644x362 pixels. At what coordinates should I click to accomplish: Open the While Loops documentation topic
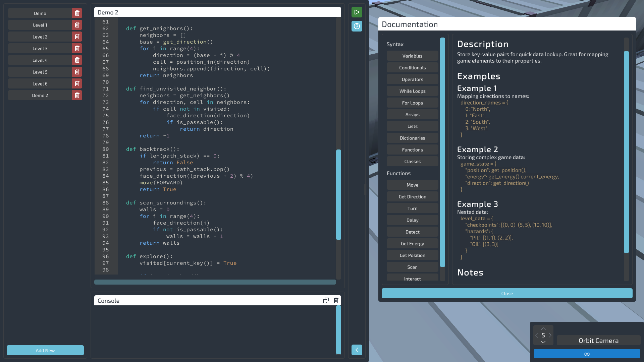pos(412,91)
